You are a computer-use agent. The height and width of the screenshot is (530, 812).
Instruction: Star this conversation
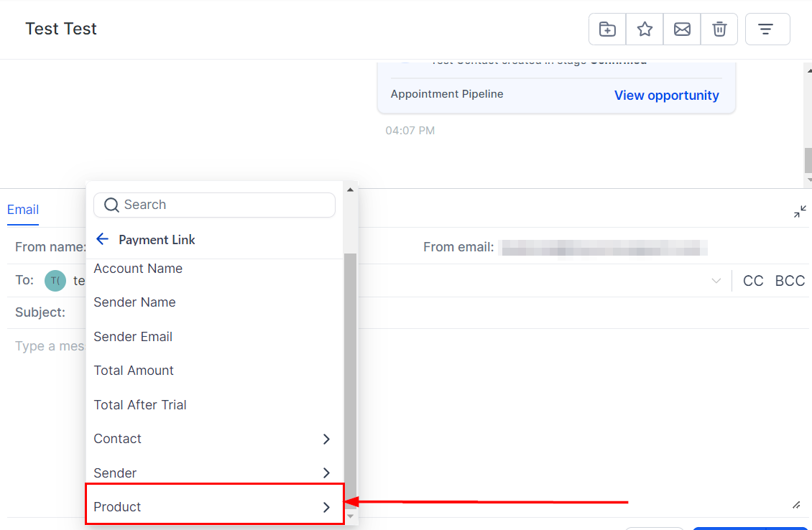point(645,29)
